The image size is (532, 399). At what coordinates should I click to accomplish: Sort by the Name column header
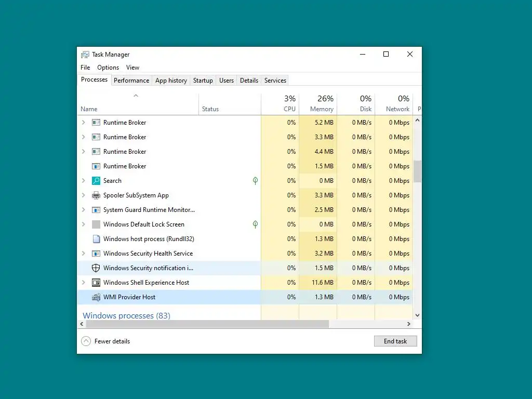pos(138,104)
